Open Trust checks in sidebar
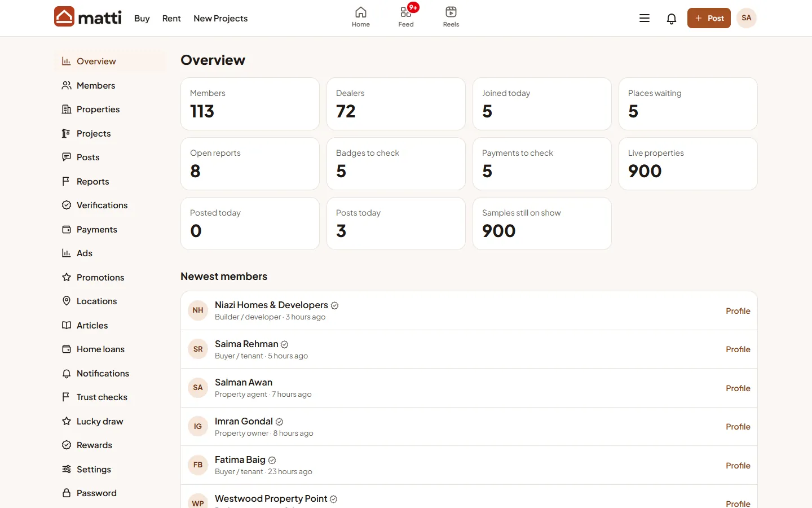Viewport: 812px width, 508px height. (111, 397)
